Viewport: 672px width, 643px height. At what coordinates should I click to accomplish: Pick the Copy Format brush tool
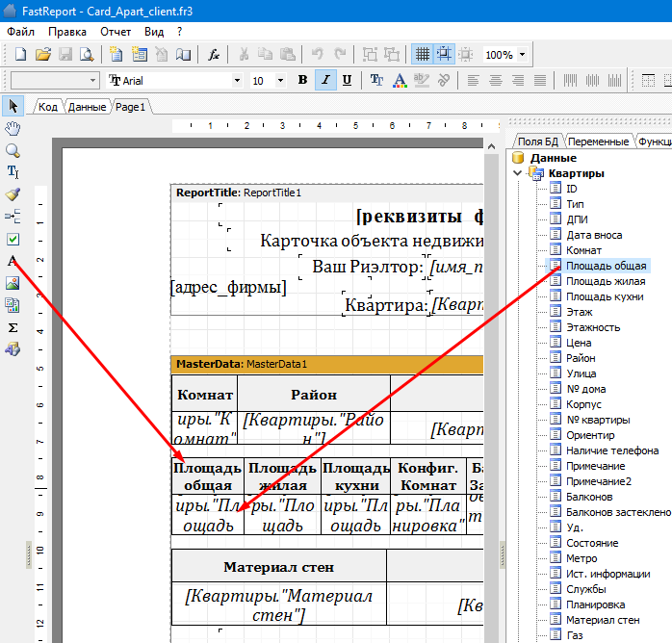click(13, 194)
